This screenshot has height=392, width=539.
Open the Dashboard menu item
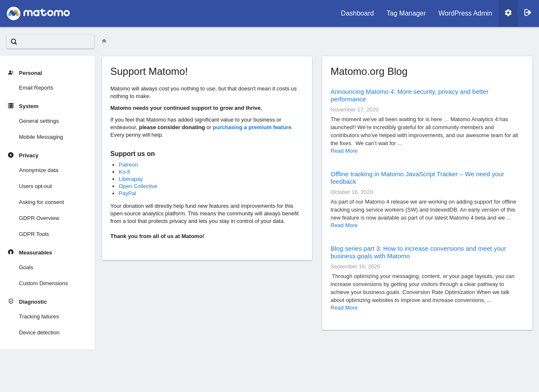click(357, 13)
